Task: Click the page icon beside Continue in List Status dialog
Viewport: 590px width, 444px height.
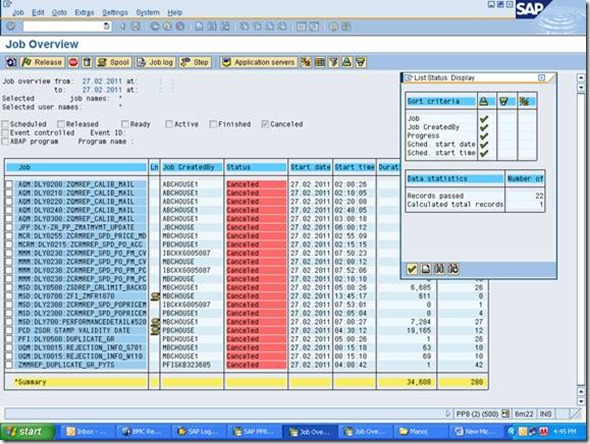Action: [x=426, y=269]
